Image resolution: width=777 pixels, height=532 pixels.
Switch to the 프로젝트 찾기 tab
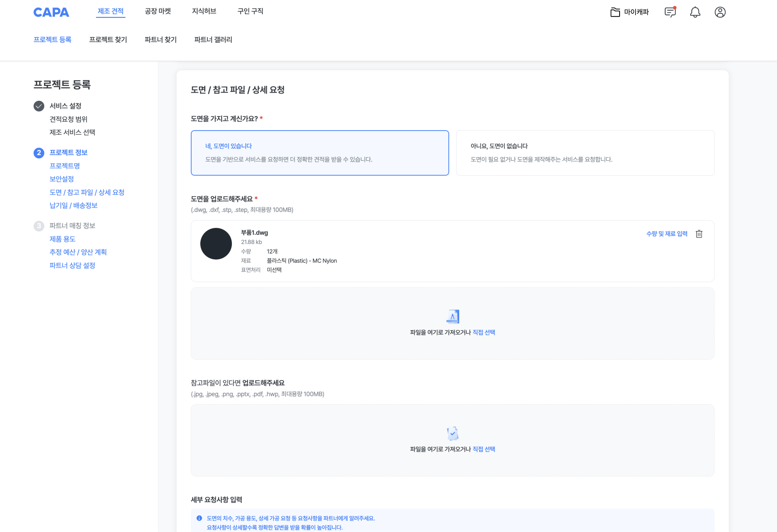(x=108, y=39)
